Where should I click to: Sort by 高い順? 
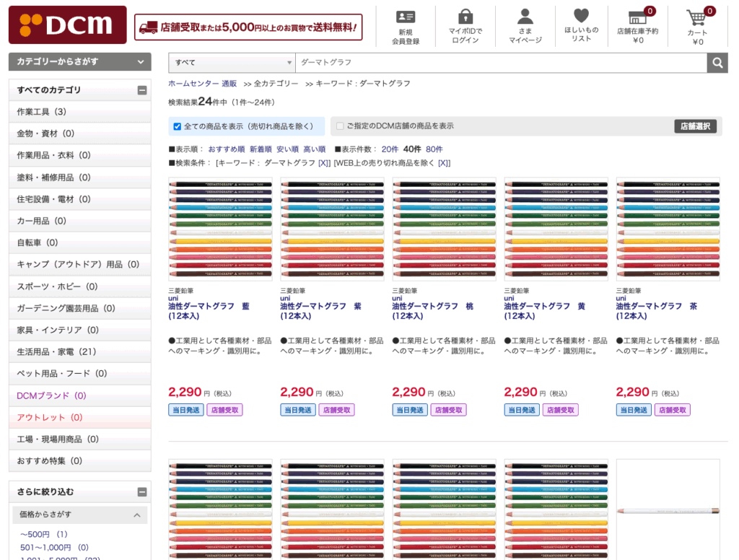pos(315,149)
